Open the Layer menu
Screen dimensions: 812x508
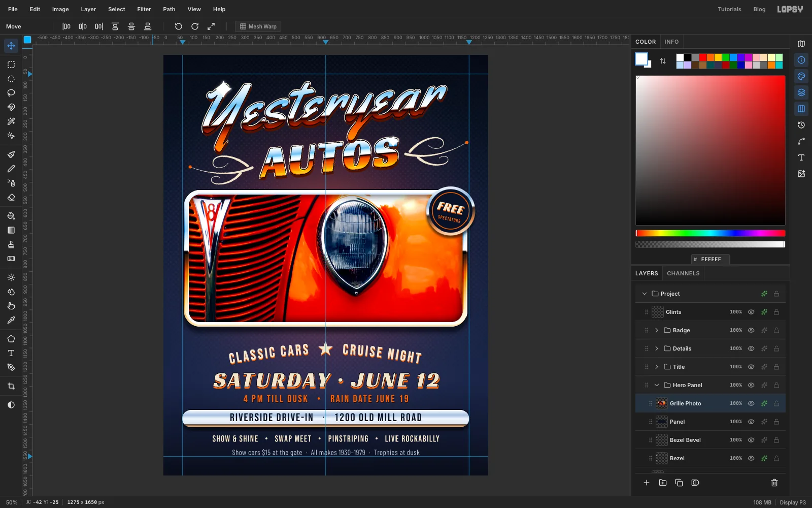[x=88, y=9]
